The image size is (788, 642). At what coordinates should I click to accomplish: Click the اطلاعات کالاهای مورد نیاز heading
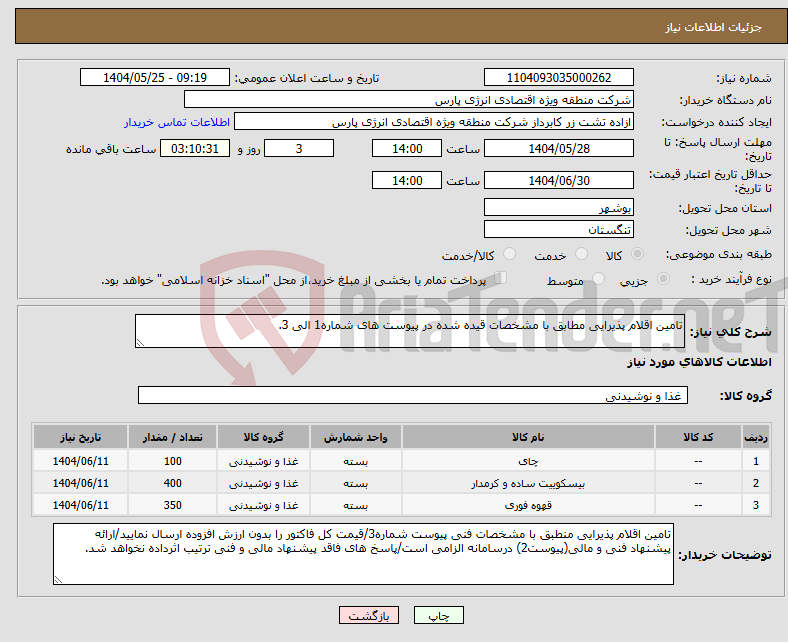699,362
